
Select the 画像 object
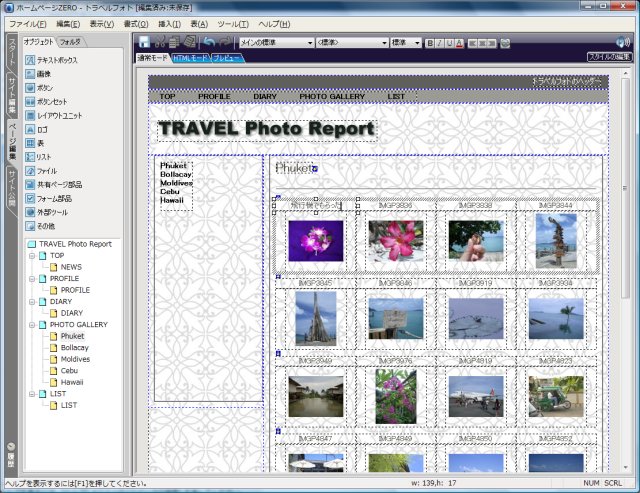38,74
